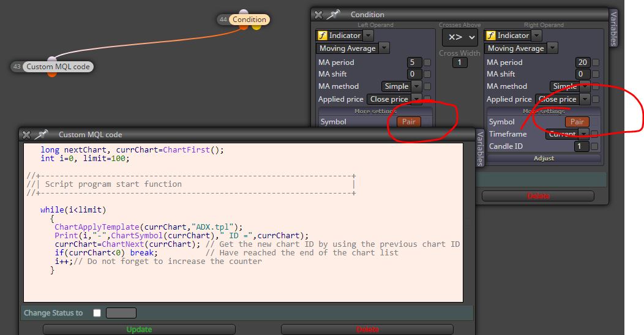Click Delete button in Custom MQL code panel

click(x=367, y=329)
